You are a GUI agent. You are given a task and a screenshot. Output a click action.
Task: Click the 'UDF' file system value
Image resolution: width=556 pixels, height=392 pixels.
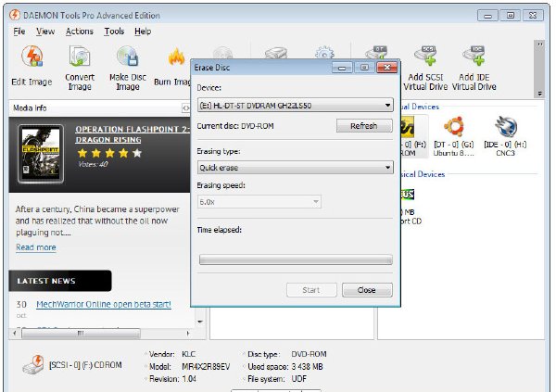[x=299, y=379]
